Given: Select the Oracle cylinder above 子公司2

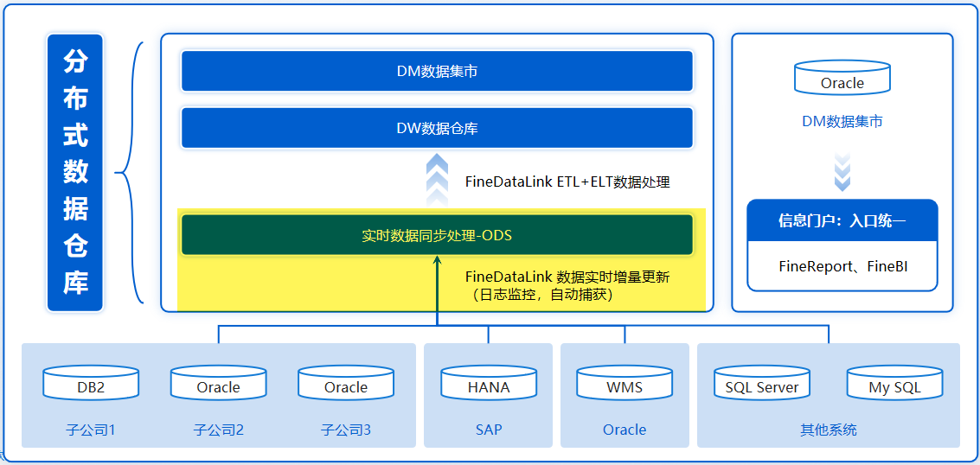Looking at the screenshot, I should coord(218,383).
